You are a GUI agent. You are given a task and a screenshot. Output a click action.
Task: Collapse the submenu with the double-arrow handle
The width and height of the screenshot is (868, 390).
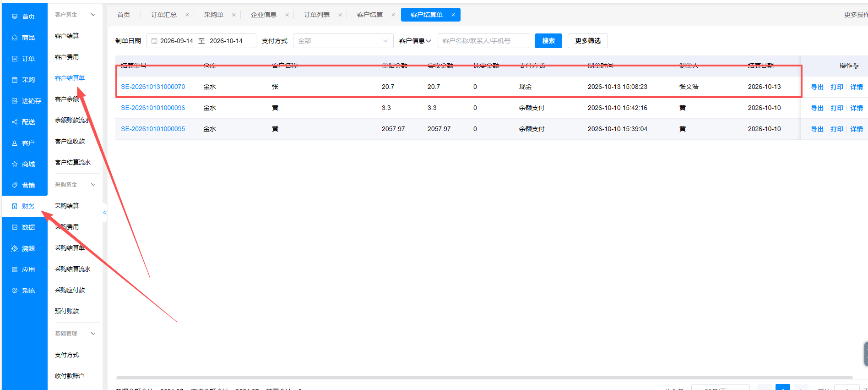coord(105,213)
